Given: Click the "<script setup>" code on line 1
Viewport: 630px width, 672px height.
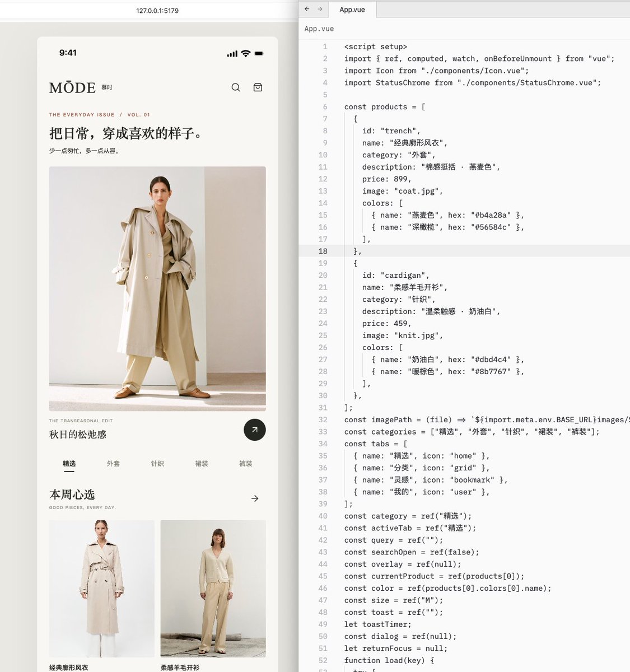Looking at the screenshot, I should [x=376, y=46].
